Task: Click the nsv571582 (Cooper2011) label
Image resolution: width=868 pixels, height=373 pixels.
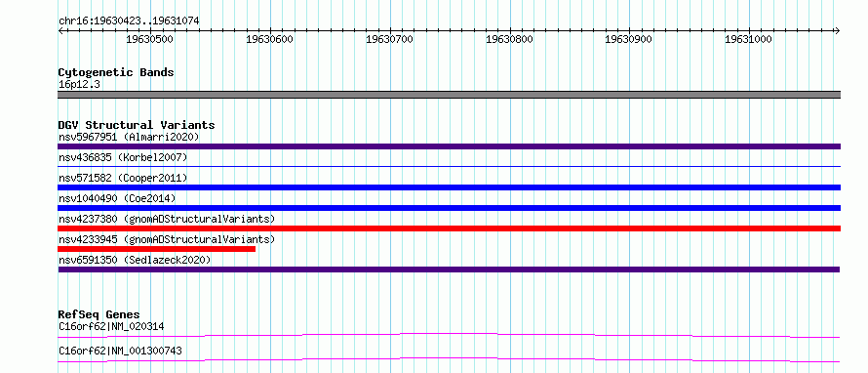Action: click(123, 178)
